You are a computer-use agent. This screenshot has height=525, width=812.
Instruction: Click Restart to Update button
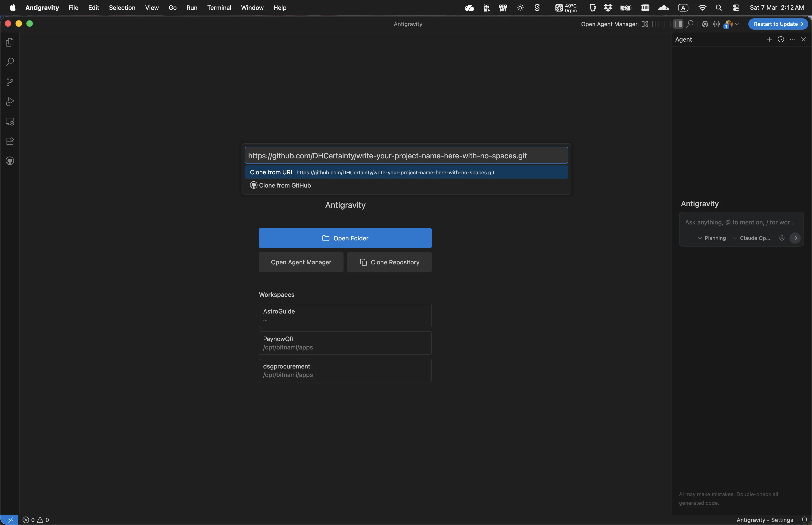click(x=778, y=24)
